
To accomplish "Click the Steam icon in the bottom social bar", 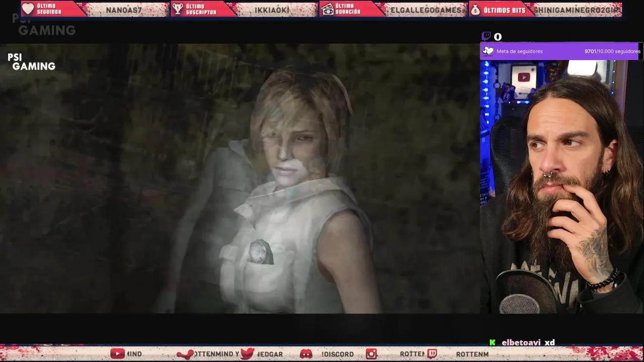I will (x=185, y=354).
